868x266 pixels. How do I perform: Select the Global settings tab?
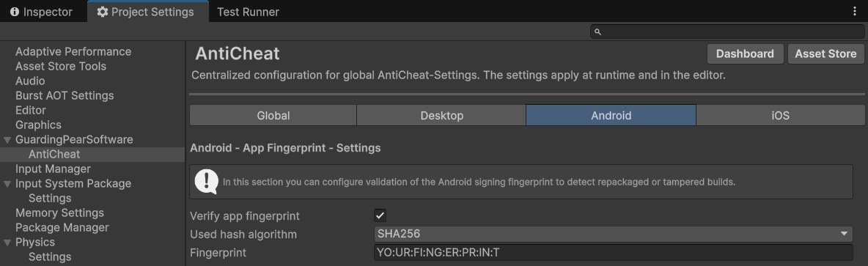(x=273, y=115)
